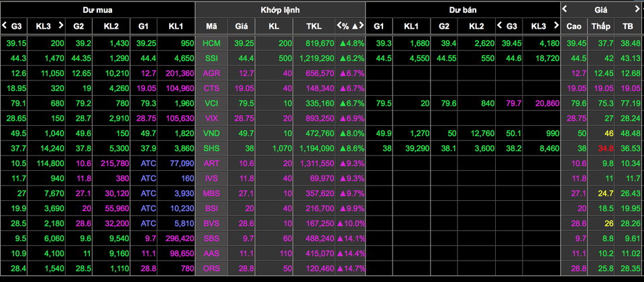Click matched volume 1,070 in the SHS row
The height and width of the screenshot is (282, 644).
[282, 149]
